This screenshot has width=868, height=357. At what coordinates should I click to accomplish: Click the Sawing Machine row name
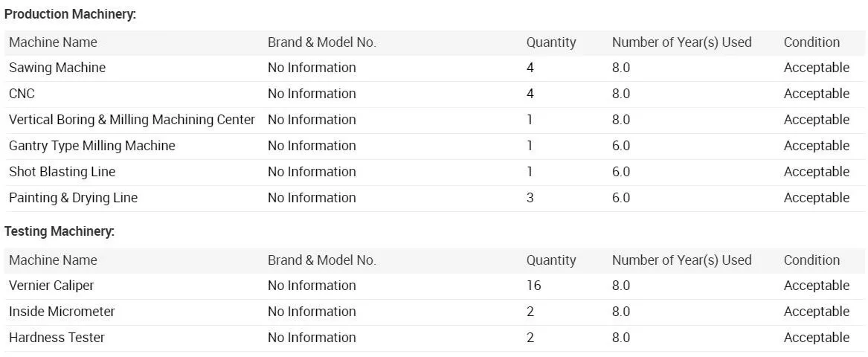[x=57, y=68]
